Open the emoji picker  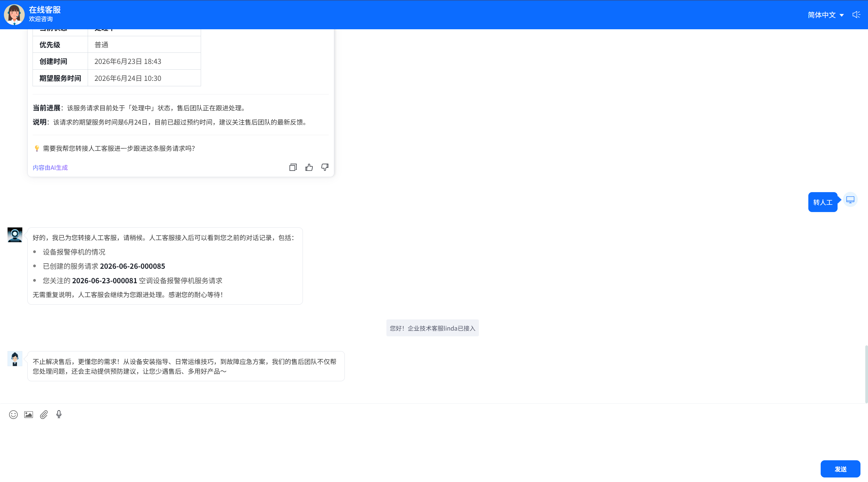click(x=13, y=414)
